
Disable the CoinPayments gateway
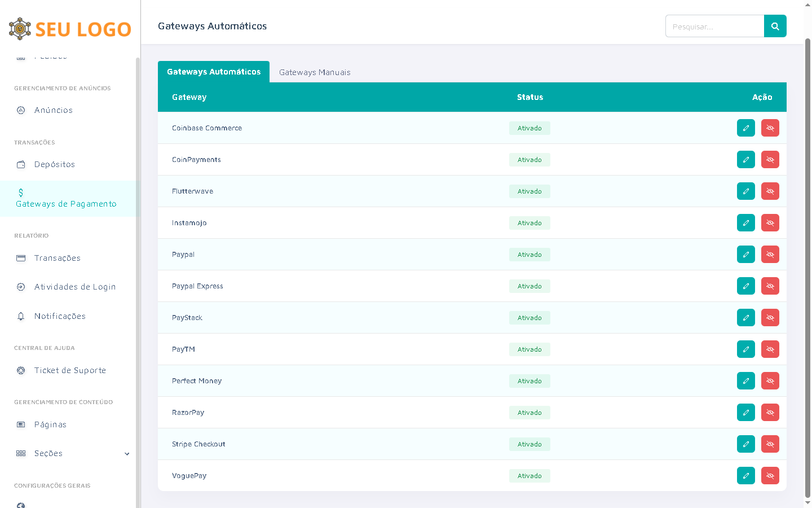point(770,160)
